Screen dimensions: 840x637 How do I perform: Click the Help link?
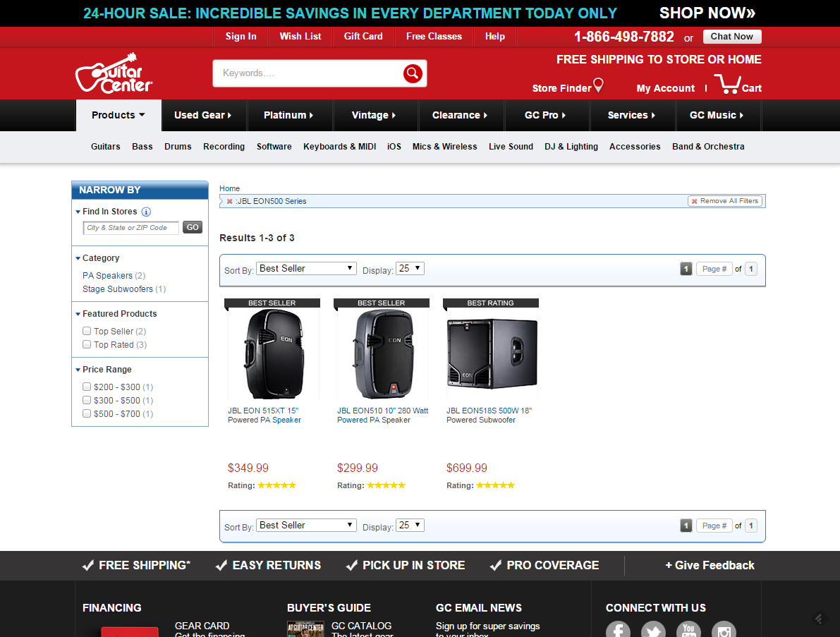click(495, 37)
